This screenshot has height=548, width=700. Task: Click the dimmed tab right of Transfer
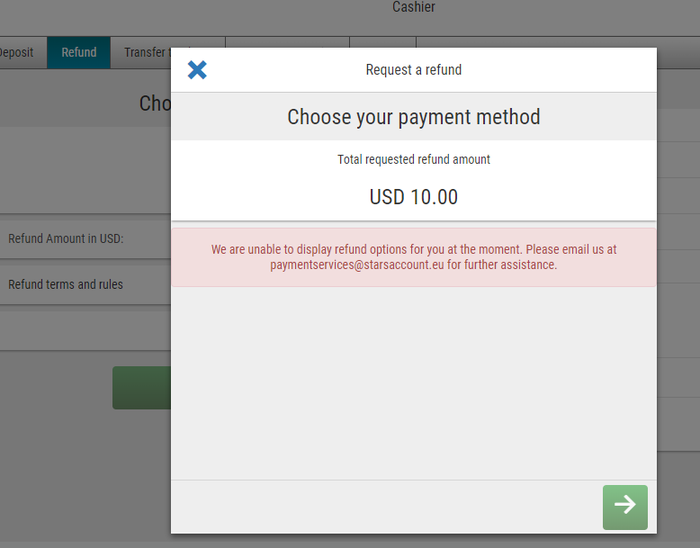288,42
